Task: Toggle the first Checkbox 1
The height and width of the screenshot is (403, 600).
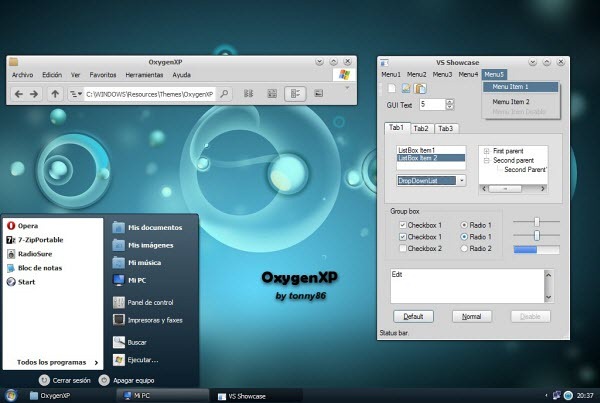Action: coord(403,225)
